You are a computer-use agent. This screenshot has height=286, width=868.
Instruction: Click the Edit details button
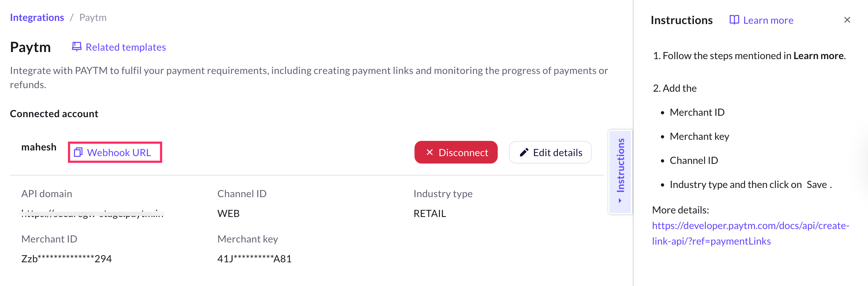pyautogui.click(x=550, y=153)
